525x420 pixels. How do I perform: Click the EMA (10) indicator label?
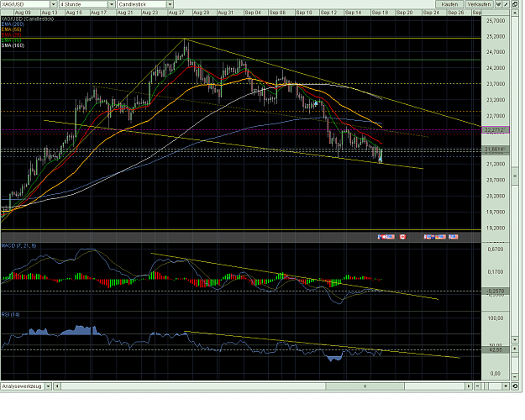tap(12, 40)
